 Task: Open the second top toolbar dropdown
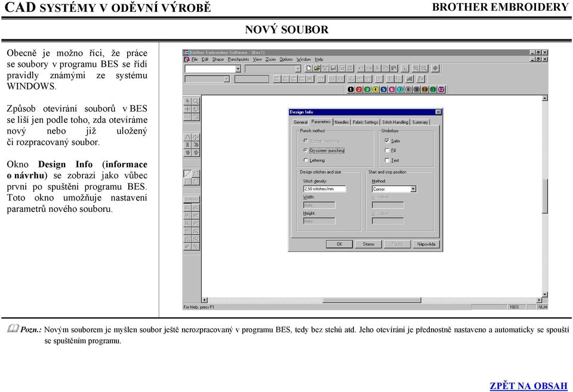(298, 69)
